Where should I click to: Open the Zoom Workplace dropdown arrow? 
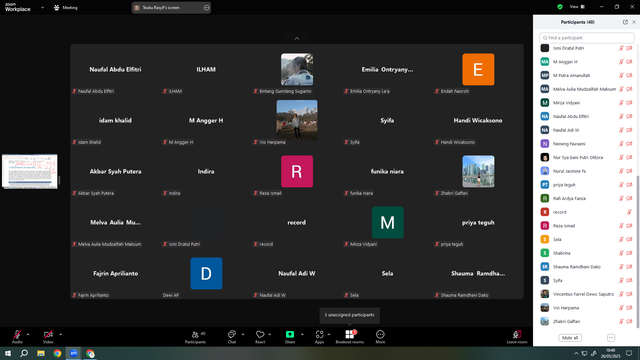42,7
